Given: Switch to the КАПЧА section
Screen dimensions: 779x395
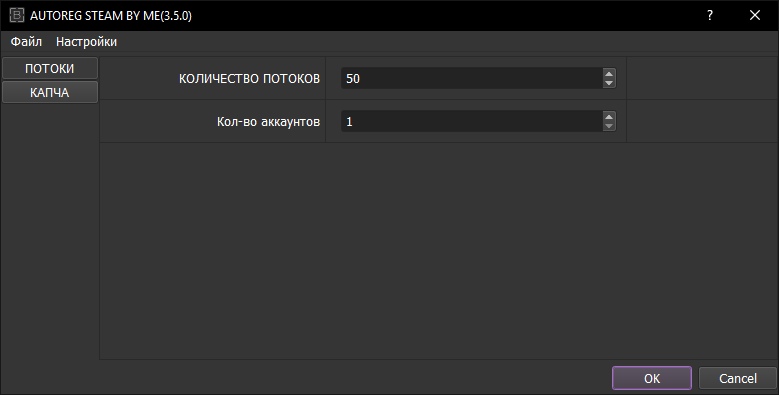Looking at the screenshot, I should coord(50,92).
